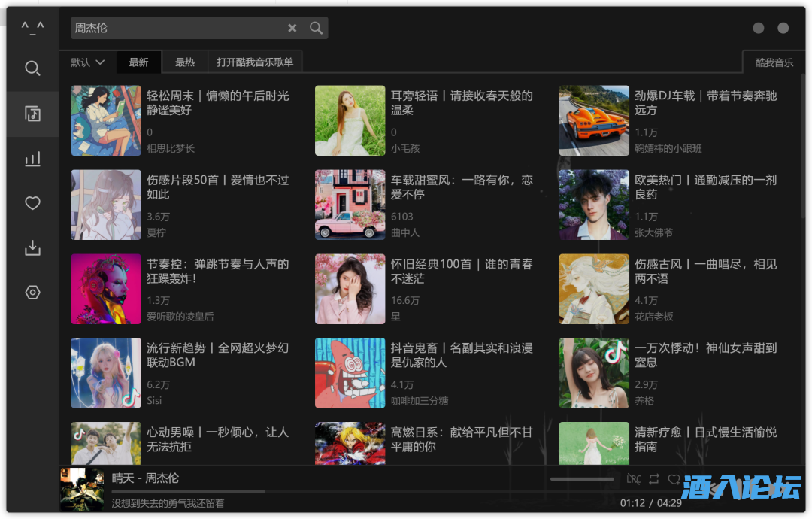Viewport: 812px width, 519px height.
Task: Select the 最新 tab
Action: click(138, 62)
